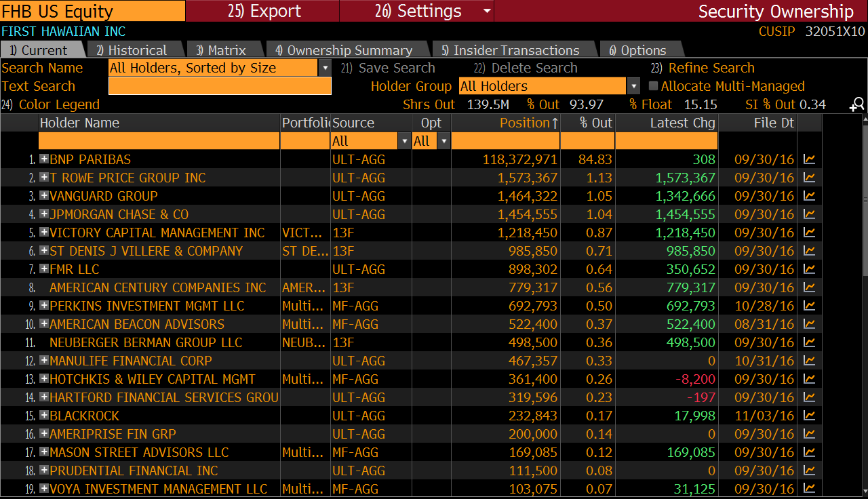Viewport: 868px width, 499px height.
Task: Open chart icon for NEUBERGER BERMAN row
Action: click(x=809, y=342)
